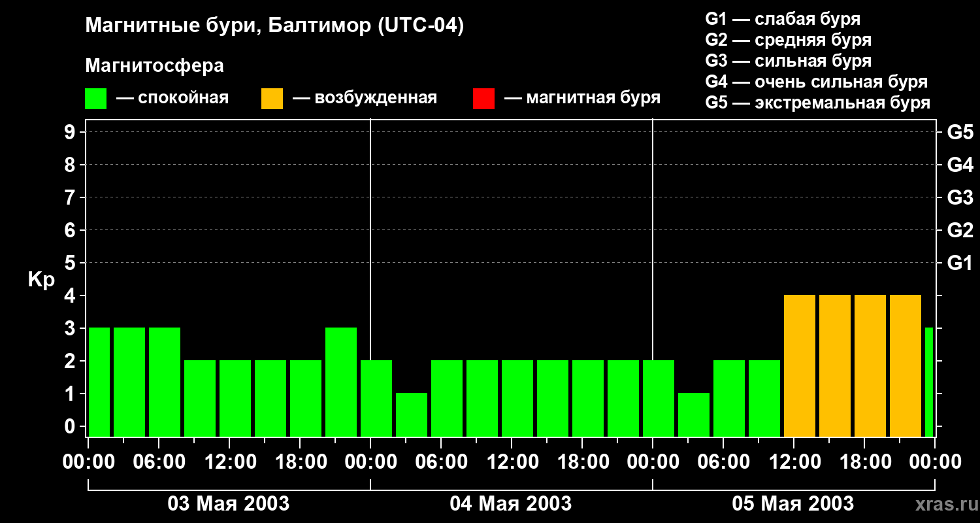Click the first orange Kp 4 bar starting at 12:00
The image size is (980, 523).
point(800,365)
